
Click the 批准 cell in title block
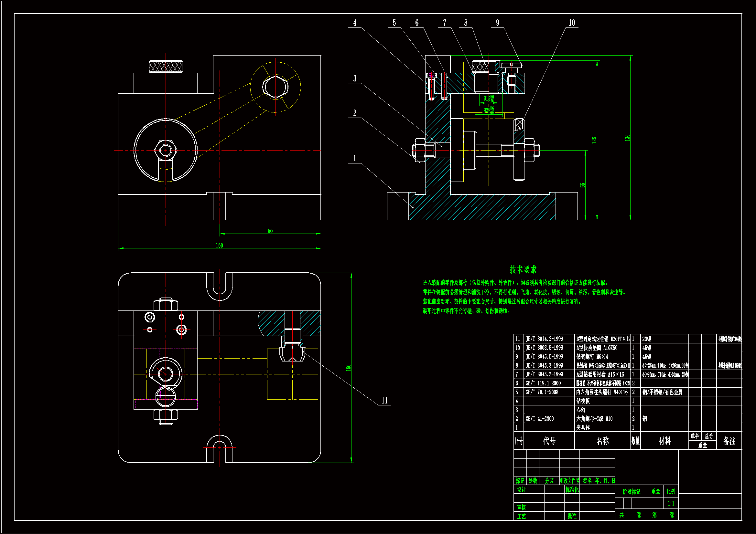[572, 516]
